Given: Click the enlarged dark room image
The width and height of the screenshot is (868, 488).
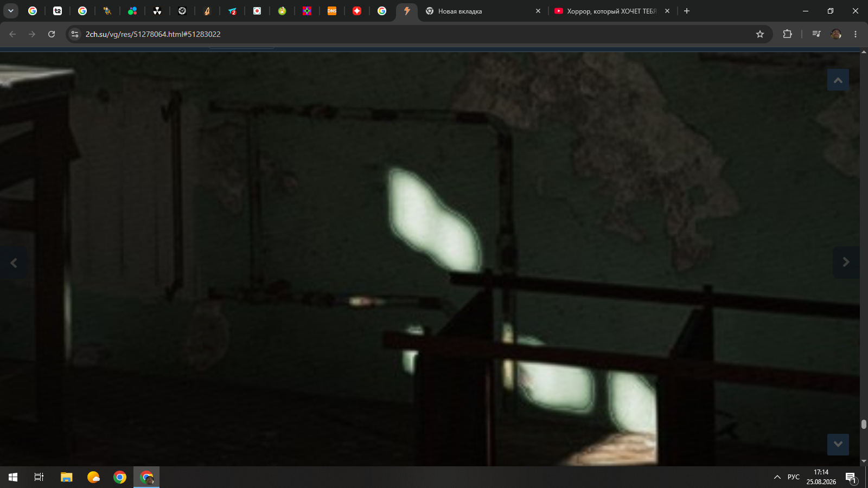Looking at the screenshot, I should pyautogui.click(x=430, y=259).
